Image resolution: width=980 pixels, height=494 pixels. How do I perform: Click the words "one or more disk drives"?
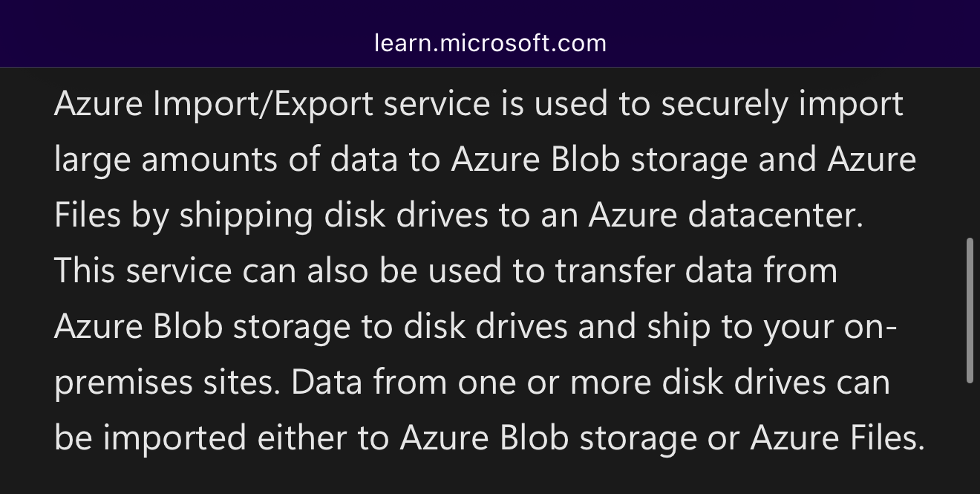(x=642, y=382)
